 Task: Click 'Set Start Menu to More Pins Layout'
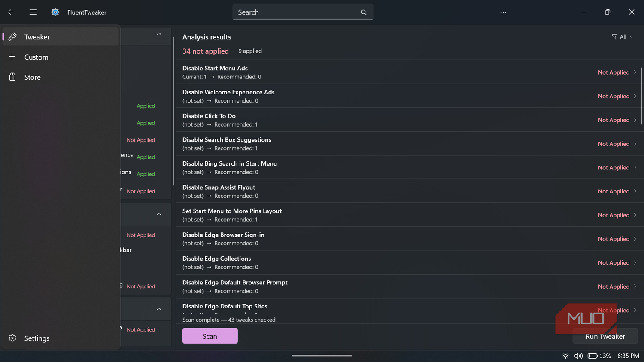coord(232,211)
